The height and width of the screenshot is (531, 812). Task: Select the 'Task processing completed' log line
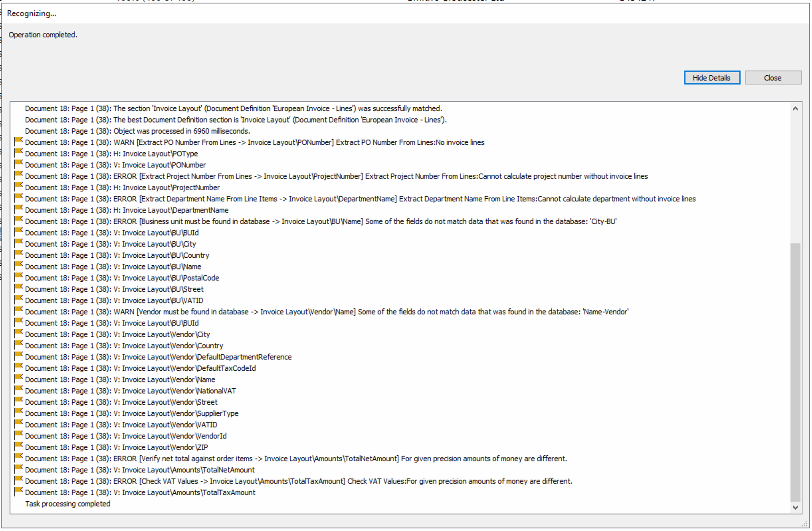pos(68,504)
